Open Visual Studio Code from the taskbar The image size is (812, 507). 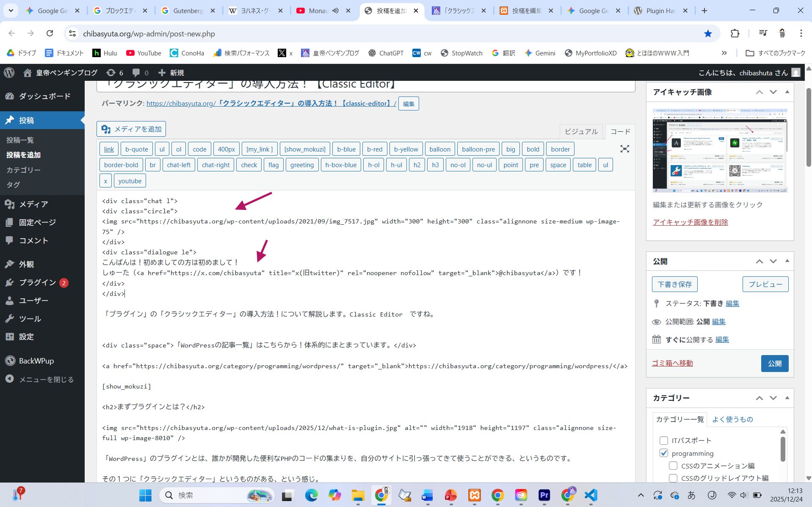tap(591, 495)
